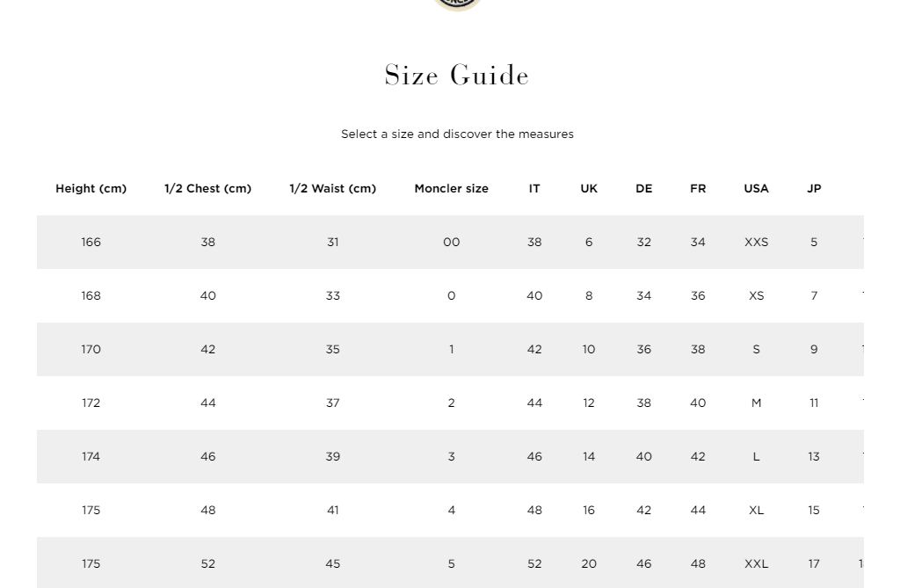Pick the row with height 174
This screenshot has width=900, height=588.
(x=91, y=457)
